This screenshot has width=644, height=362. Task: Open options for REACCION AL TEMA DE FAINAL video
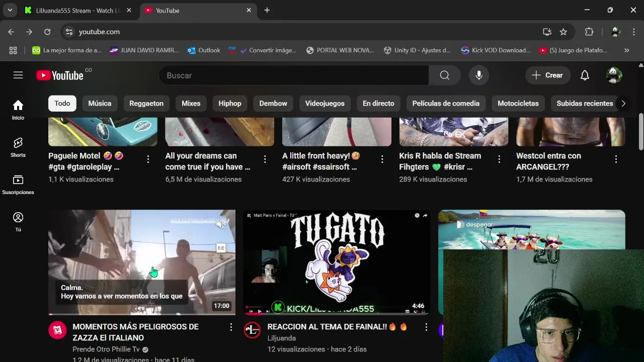tap(426, 327)
